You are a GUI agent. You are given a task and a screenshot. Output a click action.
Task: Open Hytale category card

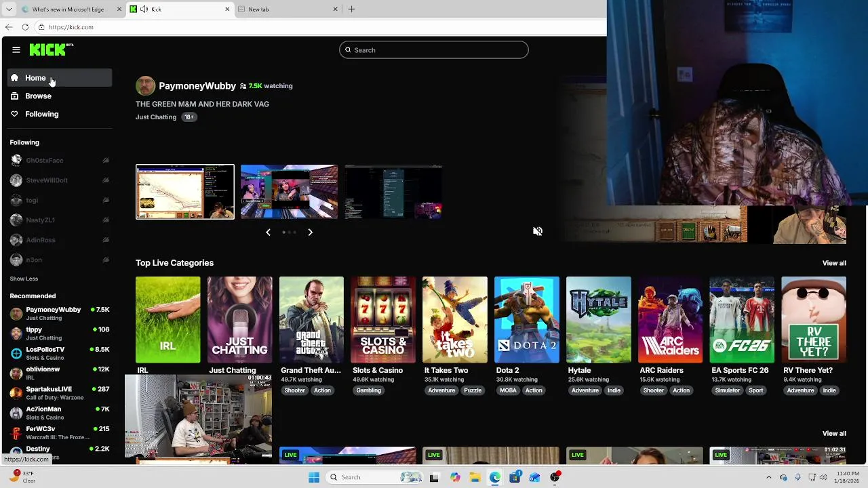tap(599, 320)
